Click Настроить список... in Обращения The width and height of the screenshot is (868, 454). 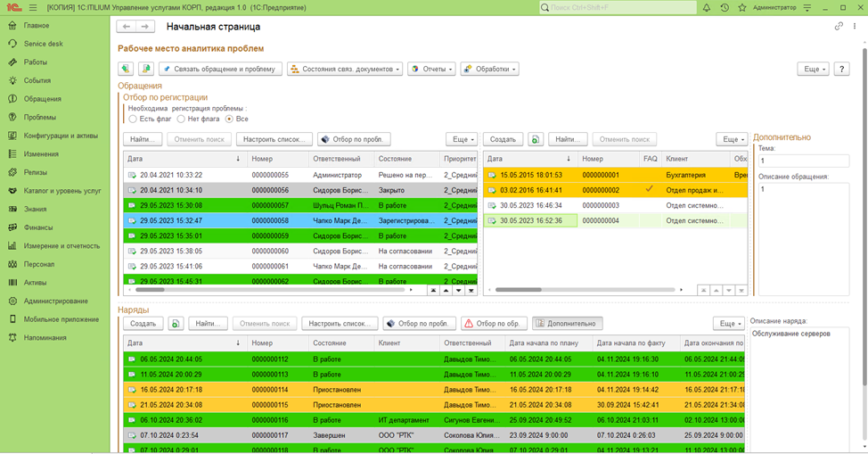click(x=274, y=139)
